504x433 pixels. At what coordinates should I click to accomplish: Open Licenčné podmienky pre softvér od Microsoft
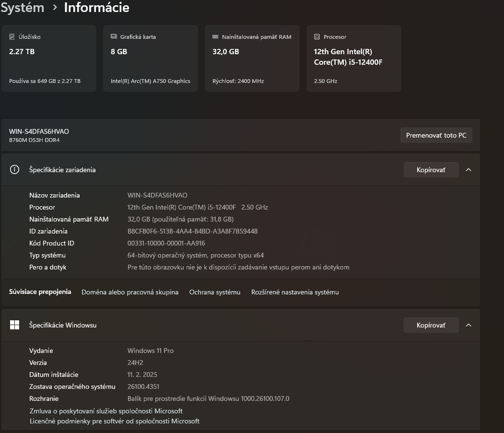pos(115,421)
